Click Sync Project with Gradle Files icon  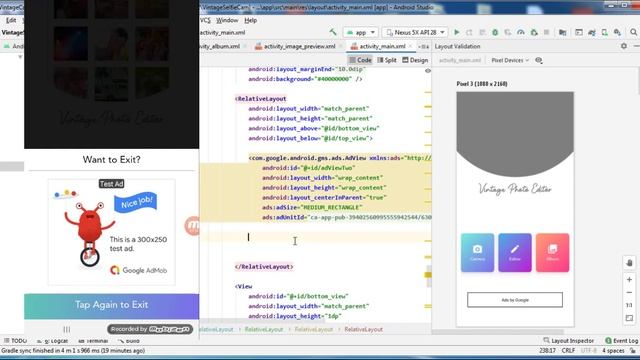point(592,32)
